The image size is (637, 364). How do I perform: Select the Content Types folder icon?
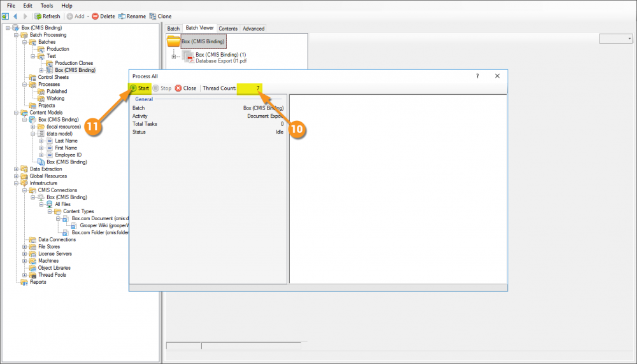pyautogui.click(x=58, y=211)
